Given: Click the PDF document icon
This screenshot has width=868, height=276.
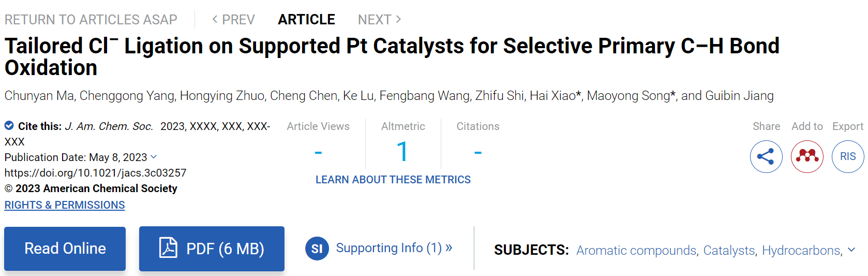Looking at the screenshot, I should coord(168,248).
